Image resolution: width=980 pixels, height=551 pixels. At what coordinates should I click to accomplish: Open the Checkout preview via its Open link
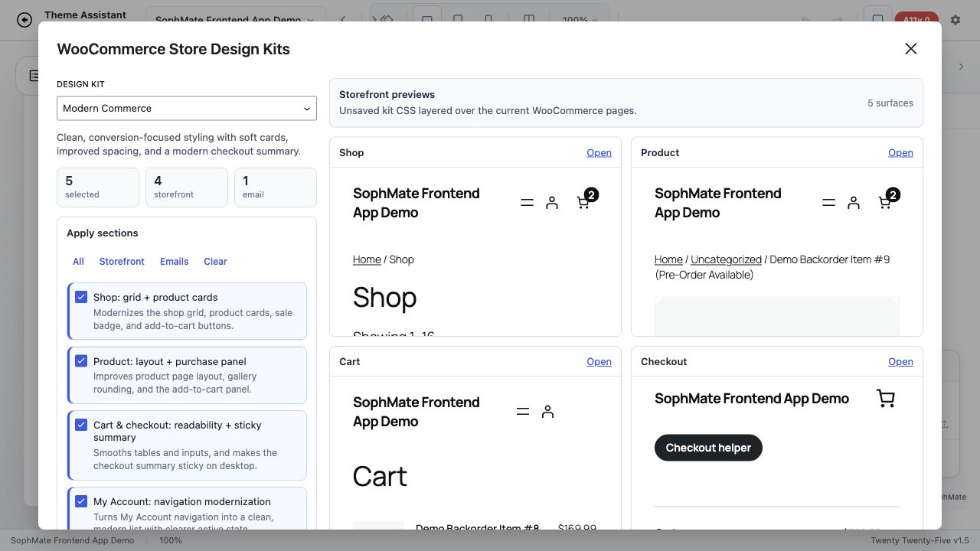point(900,361)
